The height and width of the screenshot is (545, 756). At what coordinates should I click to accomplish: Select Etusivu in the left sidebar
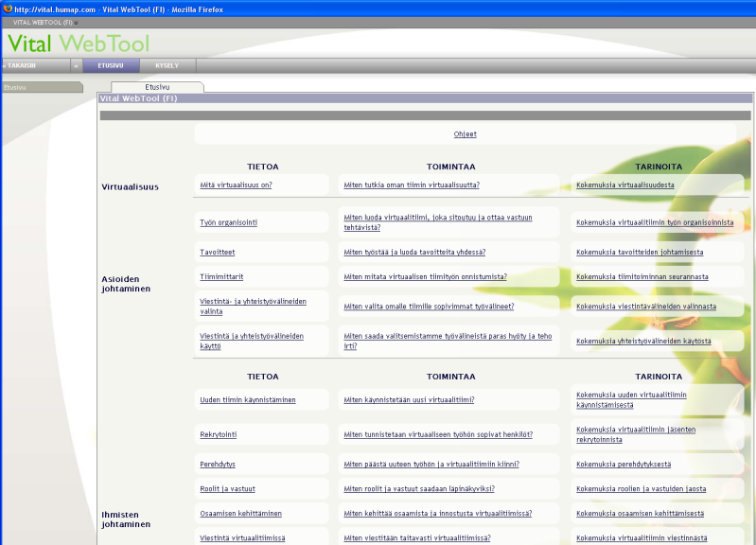(42, 87)
